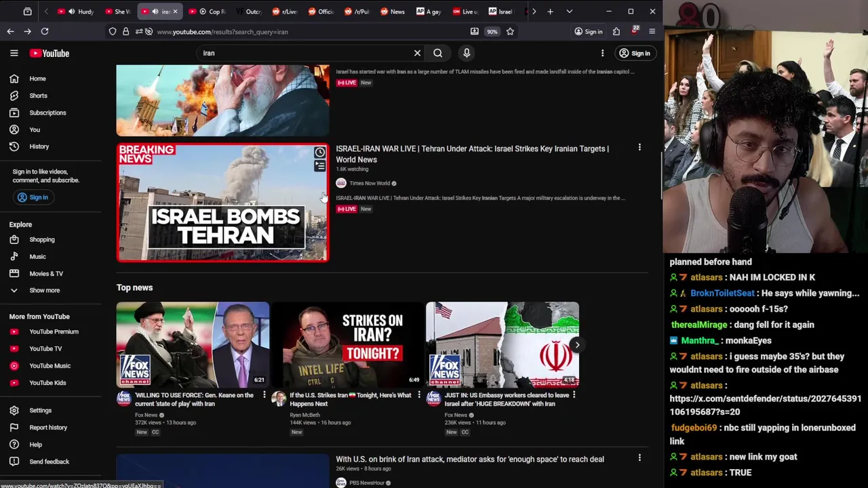Image resolution: width=868 pixels, height=488 pixels.
Task: Go back in the browser
Action: (x=10, y=31)
